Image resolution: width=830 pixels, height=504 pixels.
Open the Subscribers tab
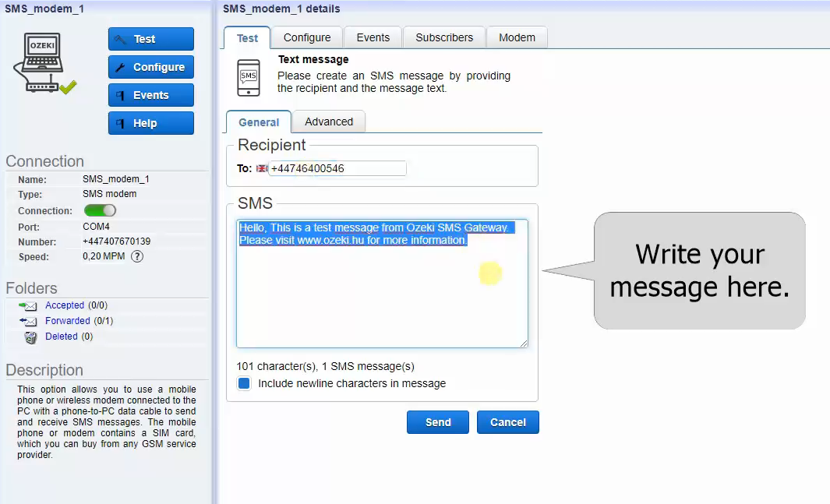444,37
